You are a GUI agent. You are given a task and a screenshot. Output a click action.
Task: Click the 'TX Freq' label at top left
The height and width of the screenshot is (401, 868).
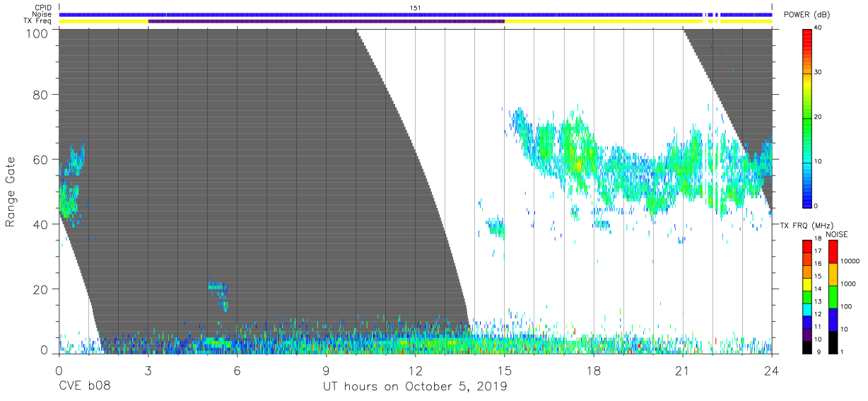click(40, 21)
